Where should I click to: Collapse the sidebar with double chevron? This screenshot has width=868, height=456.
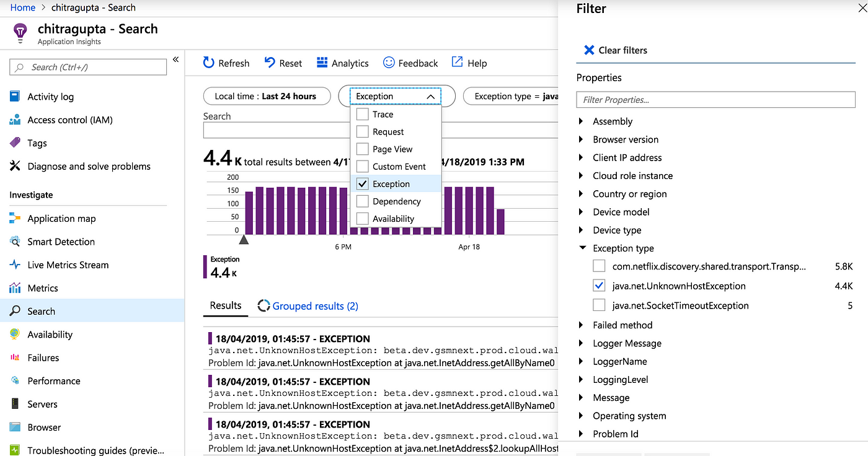pyautogui.click(x=175, y=59)
